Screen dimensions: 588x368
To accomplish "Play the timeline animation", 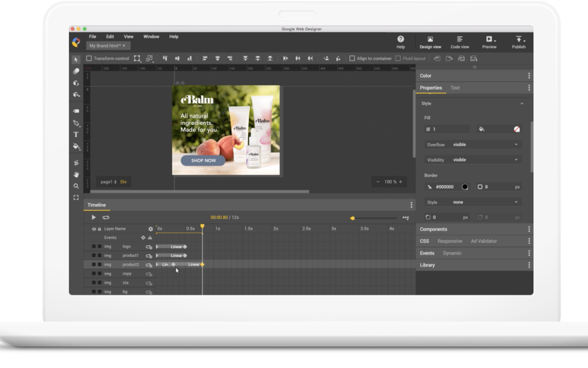I will click(x=93, y=218).
